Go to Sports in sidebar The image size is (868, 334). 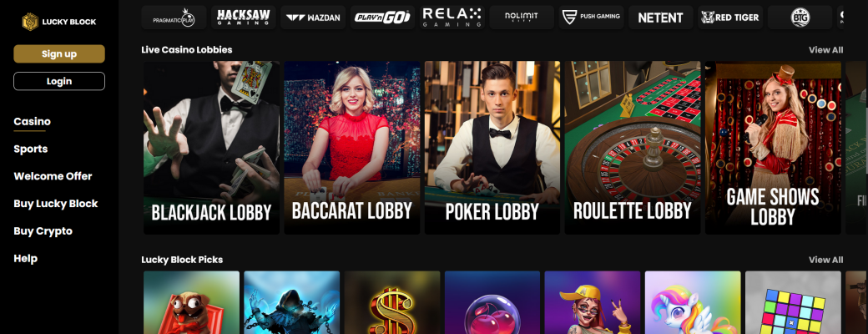click(x=30, y=149)
